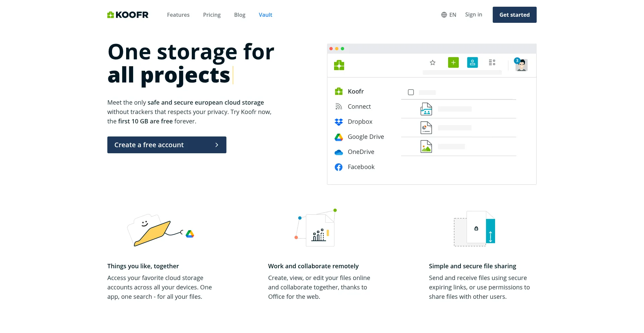Select Koofr in the preview sidebar
This screenshot has height=333, width=644.
click(x=349, y=91)
